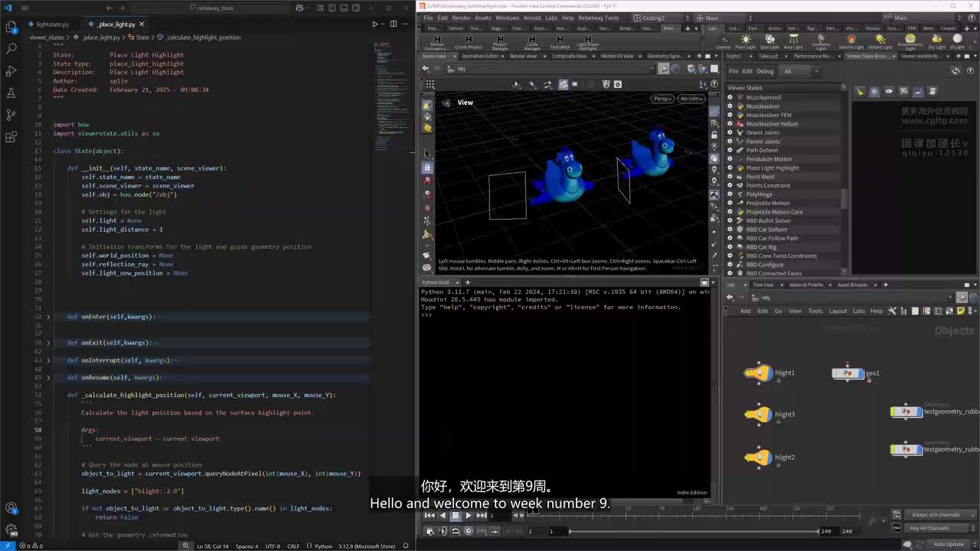Click the Spot Light shelf tool
This screenshot has width=980, height=551.
(x=769, y=41)
